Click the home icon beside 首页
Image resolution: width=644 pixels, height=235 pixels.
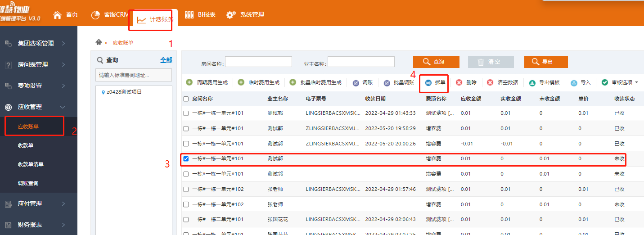(x=57, y=15)
